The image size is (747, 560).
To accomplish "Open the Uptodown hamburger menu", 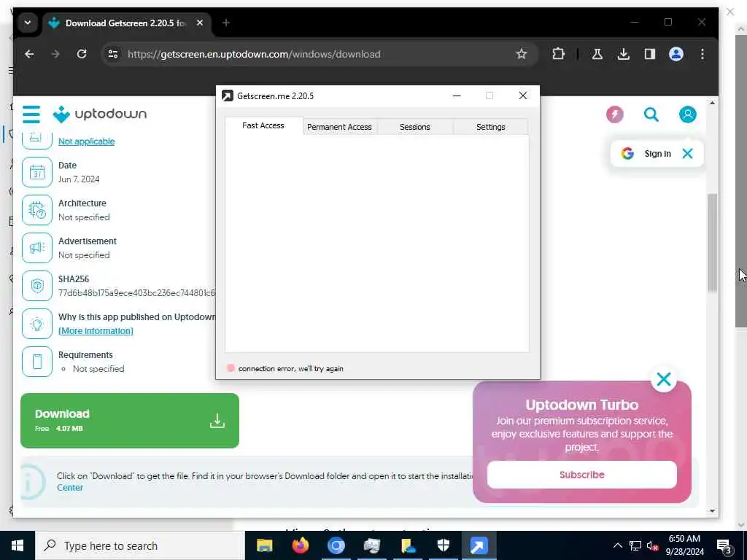I will coord(31,114).
